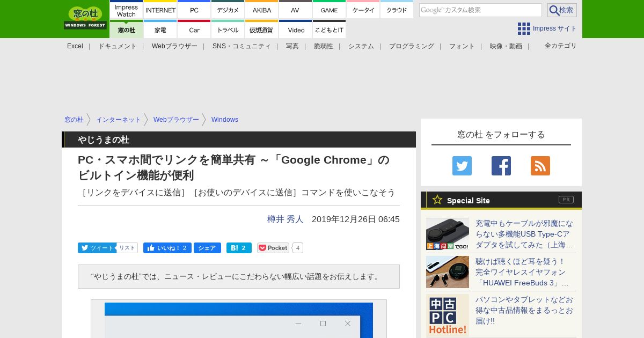Click the Facebook シェア button
The image size is (644, 338).
pos(207,248)
